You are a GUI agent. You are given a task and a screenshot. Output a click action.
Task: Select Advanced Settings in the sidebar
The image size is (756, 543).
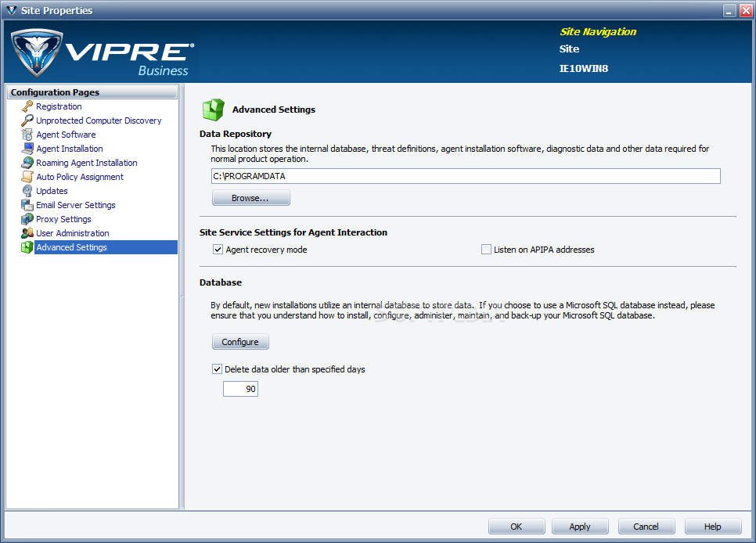106,247
